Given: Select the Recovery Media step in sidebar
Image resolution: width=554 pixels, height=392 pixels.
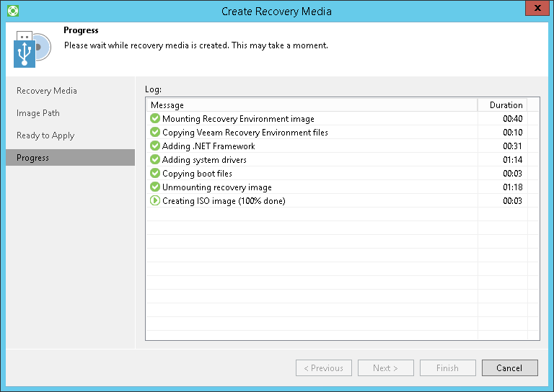Looking at the screenshot, I should pos(47,91).
